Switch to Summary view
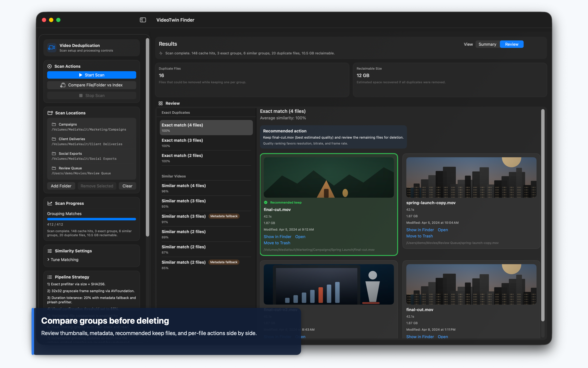588x368 pixels. pos(487,44)
